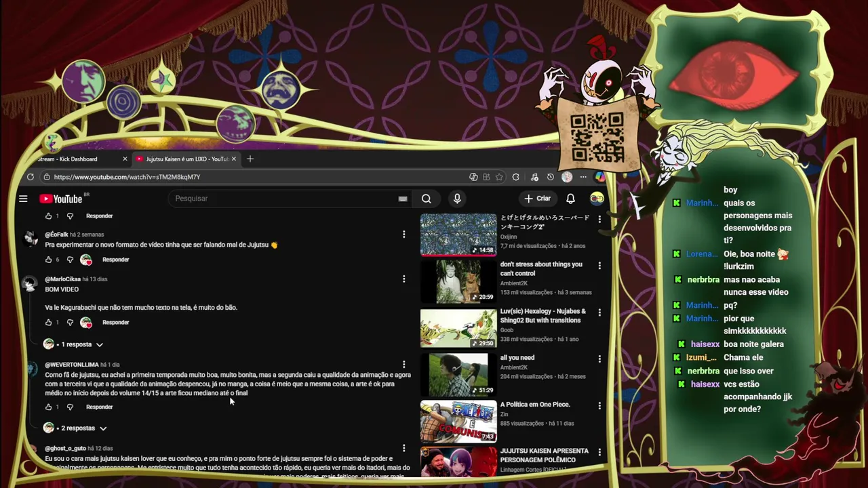
Task: Add page to favorites with the star
Action: coord(499,177)
